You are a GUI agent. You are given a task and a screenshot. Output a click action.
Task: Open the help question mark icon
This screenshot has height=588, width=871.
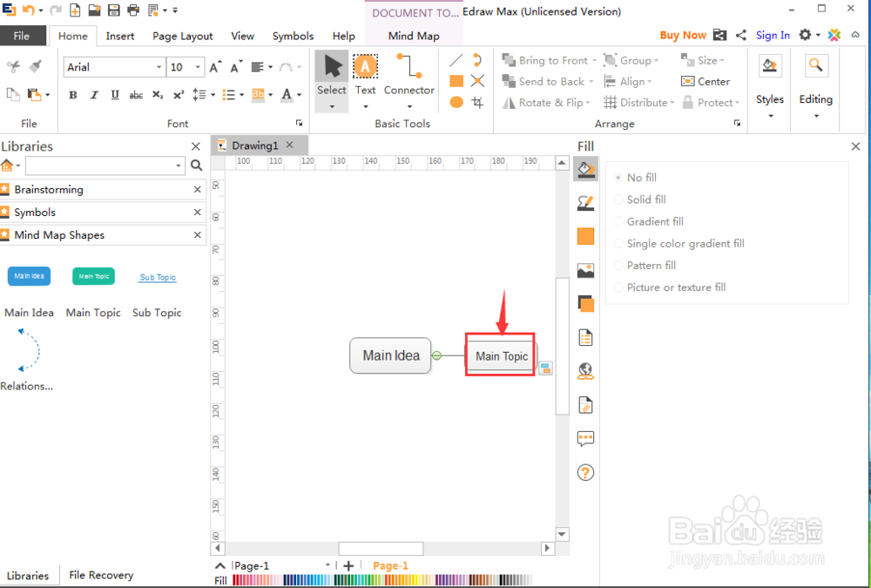click(586, 472)
